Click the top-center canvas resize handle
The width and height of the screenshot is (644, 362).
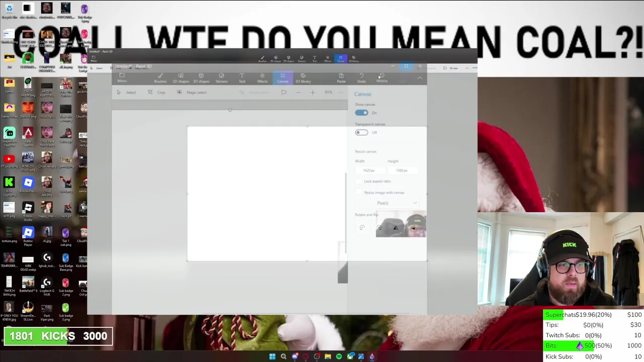coord(307,126)
